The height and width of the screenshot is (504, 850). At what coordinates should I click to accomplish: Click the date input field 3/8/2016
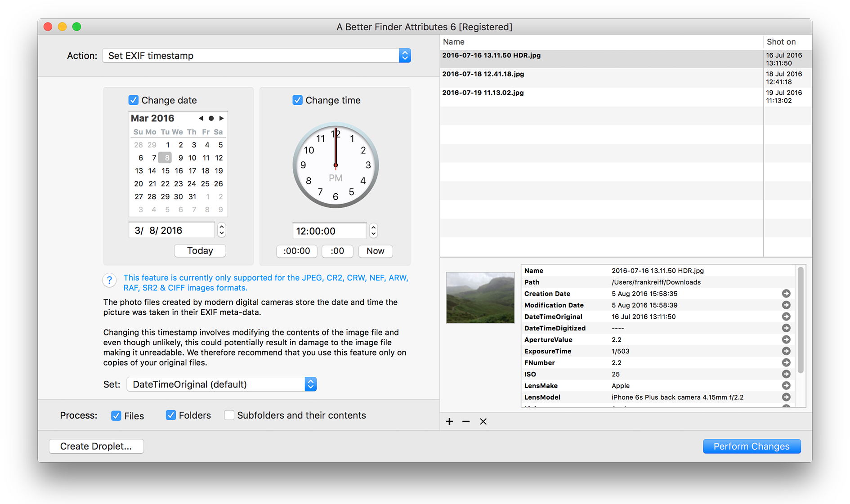171,230
